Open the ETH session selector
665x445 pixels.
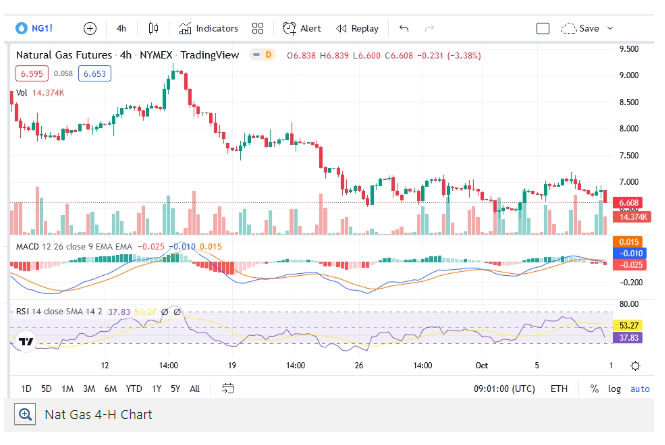click(559, 389)
